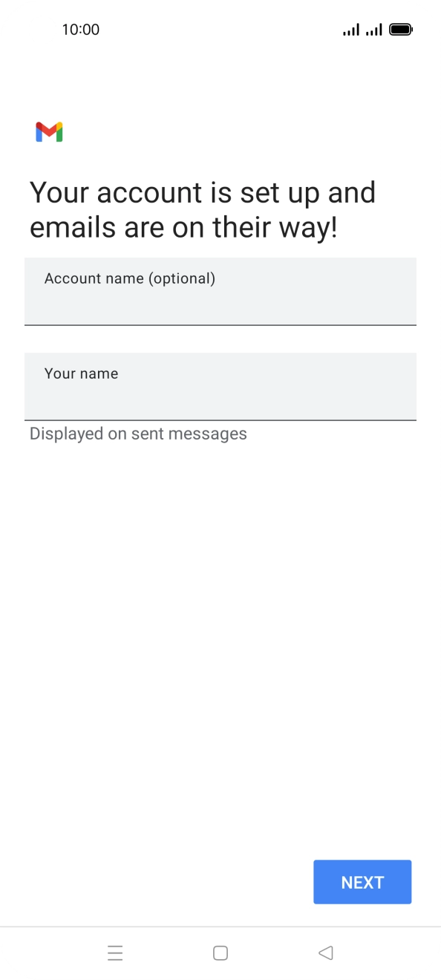The height and width of the screenshot is (980, 441).
Task: Select the Account name optional field
Action: 220,292
